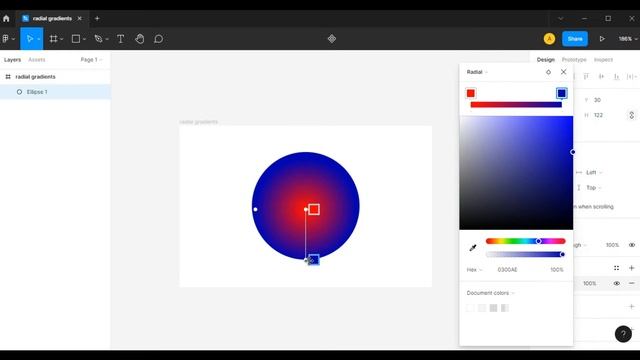Click the components icon in top center
This screenshot has width=640, height=360.
coord(332,39)
